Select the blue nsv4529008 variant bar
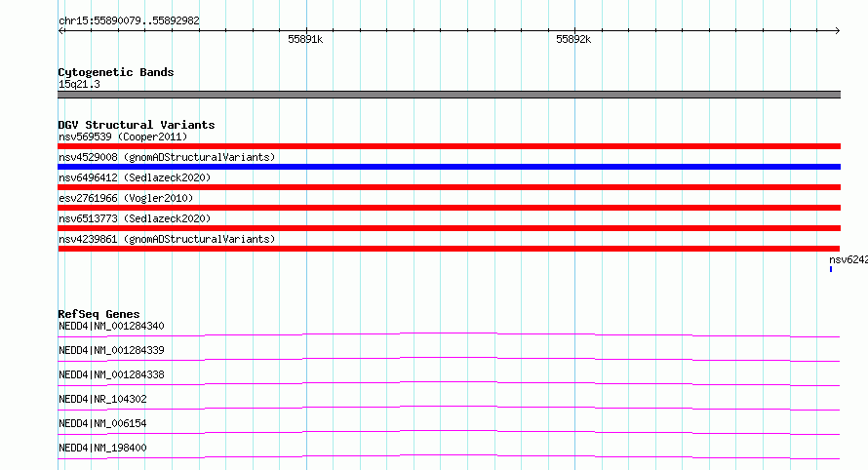This screenshot has height=470, width=868. [449, 167]
